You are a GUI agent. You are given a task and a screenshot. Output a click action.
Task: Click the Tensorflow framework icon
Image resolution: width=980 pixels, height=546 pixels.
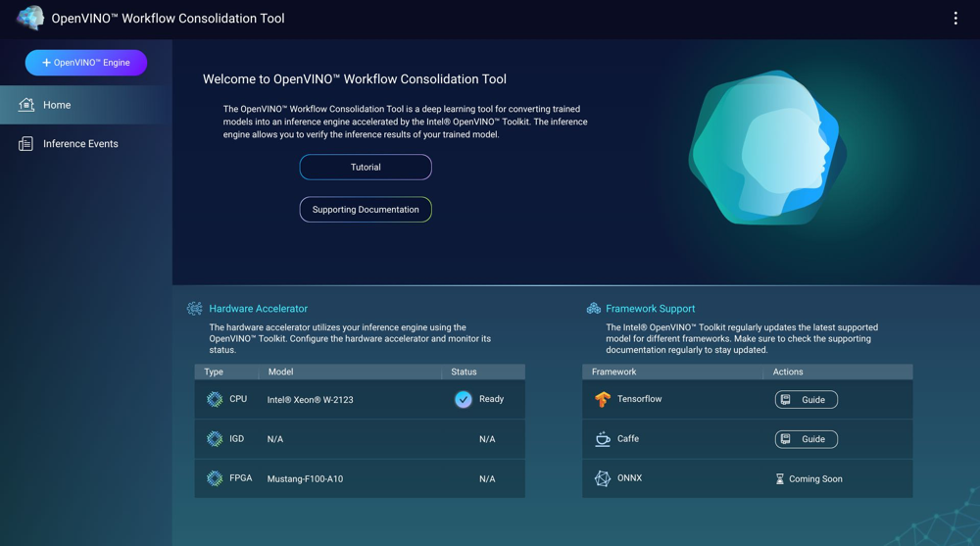coord(603,400)
